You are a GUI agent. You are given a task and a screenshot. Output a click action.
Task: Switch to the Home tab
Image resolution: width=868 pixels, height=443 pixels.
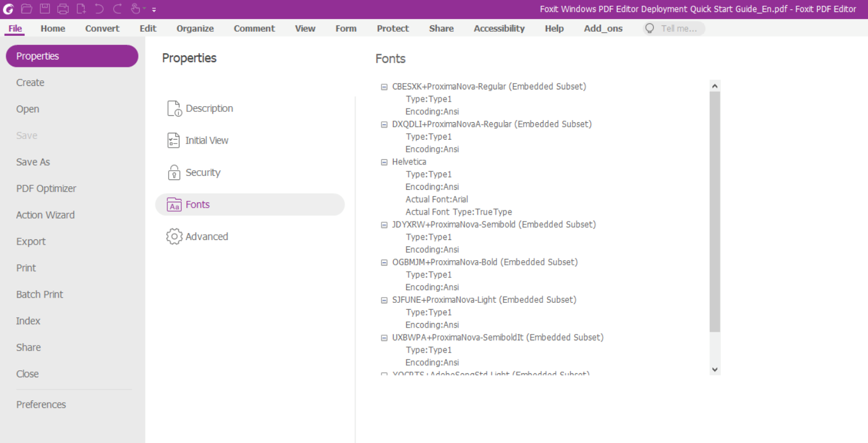(53, 28)
